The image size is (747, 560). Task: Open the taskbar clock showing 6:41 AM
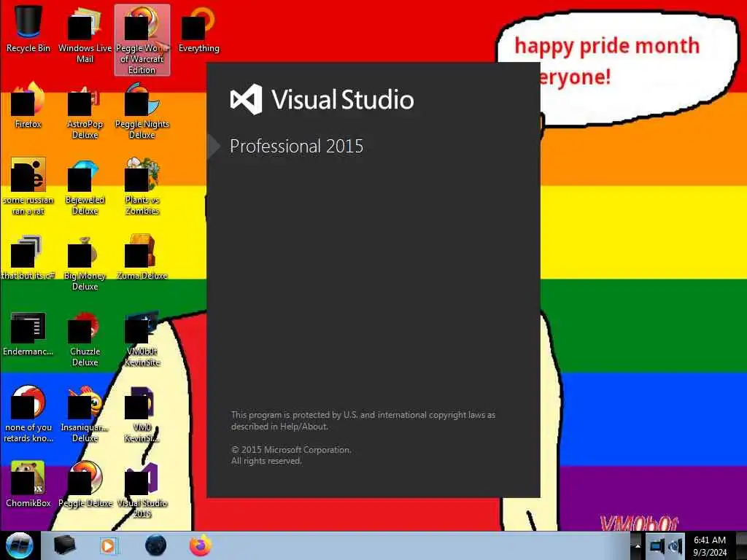coord(710,546)
